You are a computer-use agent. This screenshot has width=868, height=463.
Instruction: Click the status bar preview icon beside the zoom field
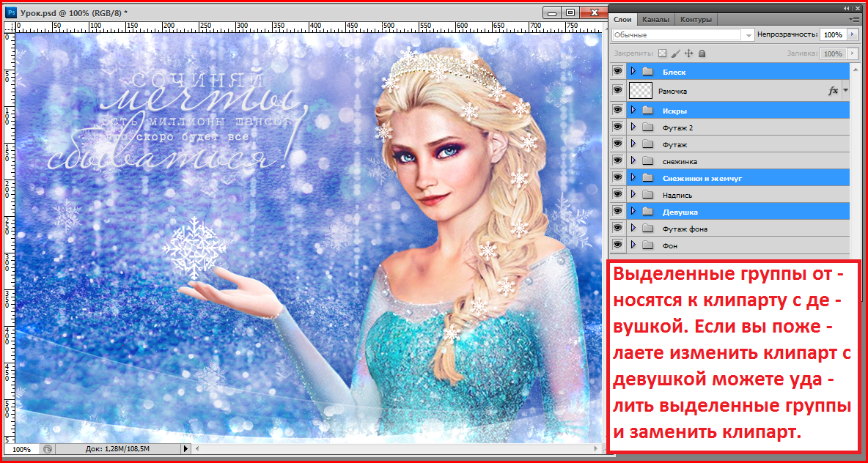48,449
